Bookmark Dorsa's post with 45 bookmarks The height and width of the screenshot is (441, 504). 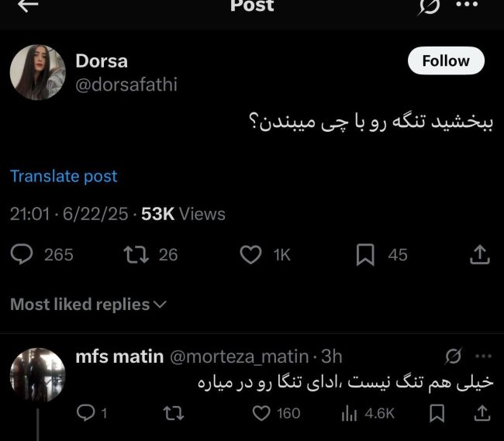point(365,254)
